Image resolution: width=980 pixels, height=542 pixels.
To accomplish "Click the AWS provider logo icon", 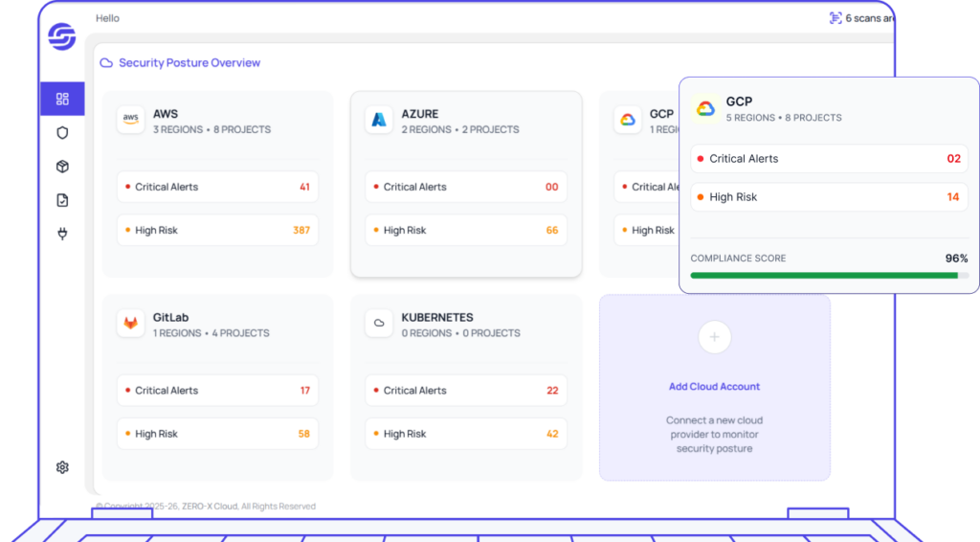I will click(x=131, y=120).
